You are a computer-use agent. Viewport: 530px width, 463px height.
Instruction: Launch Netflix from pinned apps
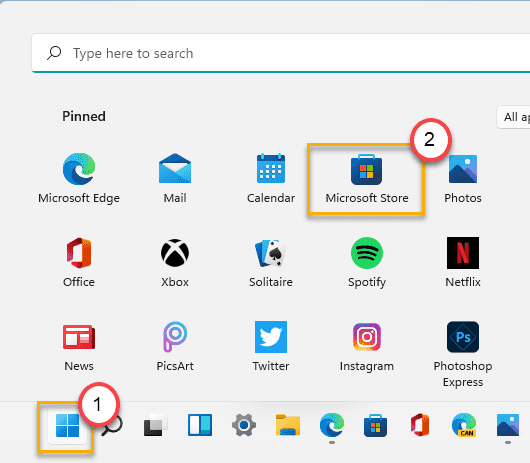[463, 263]
